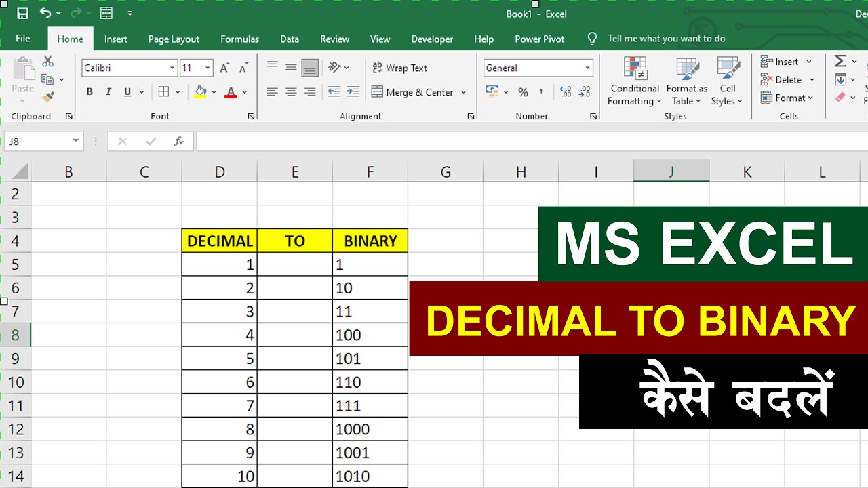Click inside the formula bar input
Viewport: 868px width, 488px height.
(x=532, y=141)
